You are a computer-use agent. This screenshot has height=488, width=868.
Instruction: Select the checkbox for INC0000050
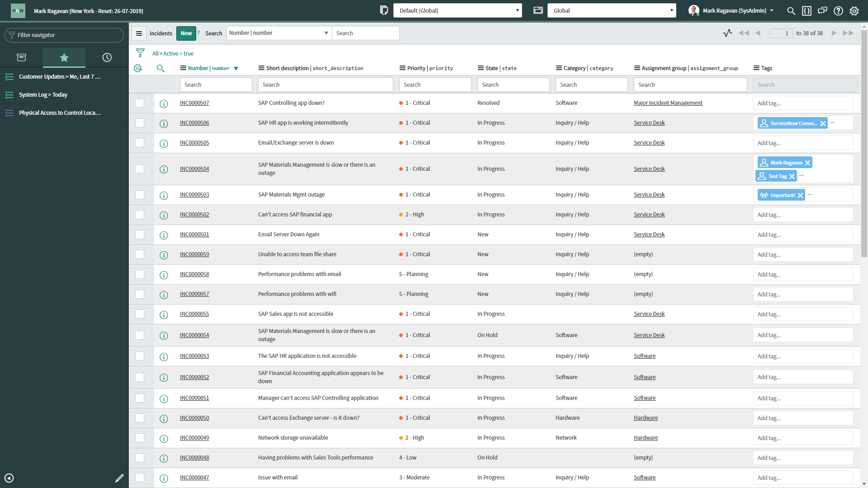click(x=140, y=418)
